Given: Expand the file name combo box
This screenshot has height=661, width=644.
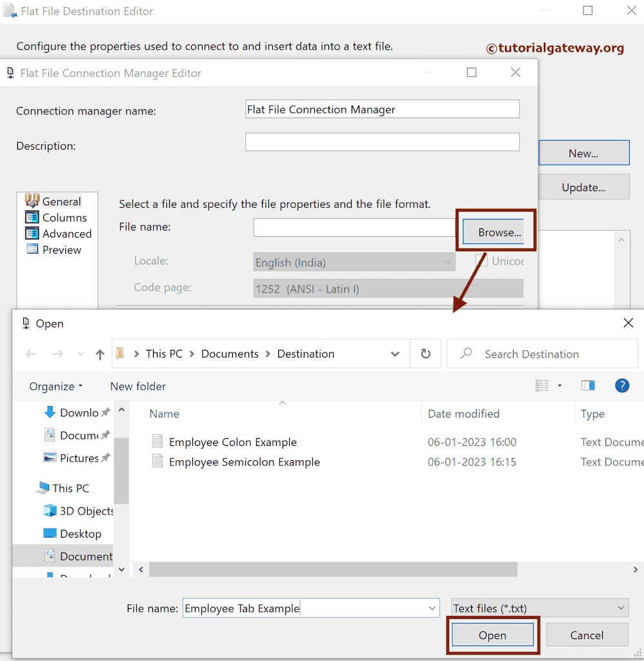Looking at the screenshot, I should (x=431, y=607).
